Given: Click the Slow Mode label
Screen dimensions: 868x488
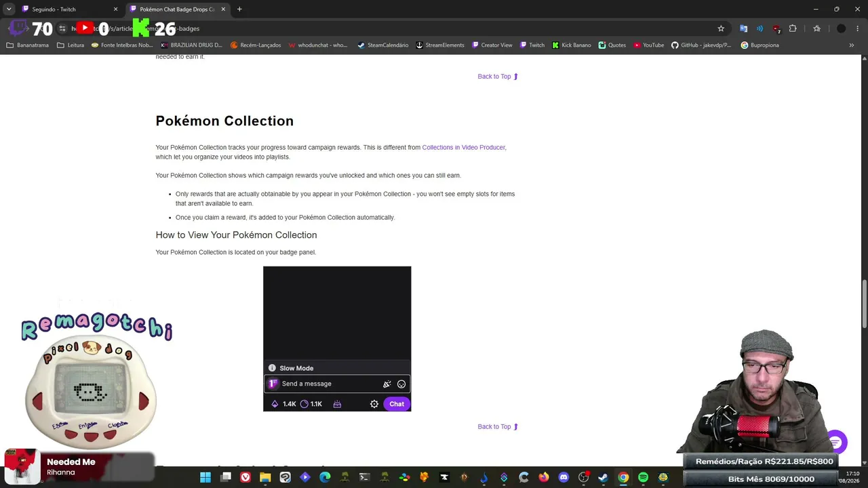Looking at the screenshot, I should point(296,368).
